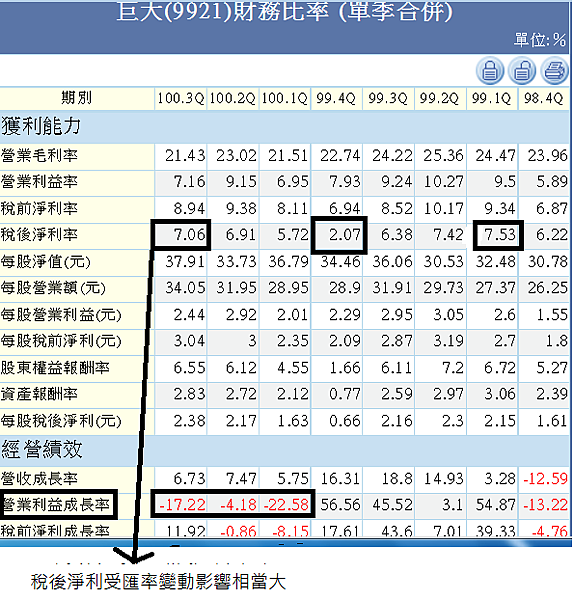This screenshot has width=574, height=600.
Task: Click the 56.56 value in 營業利益成長率 row
Action: pos(340,505)
